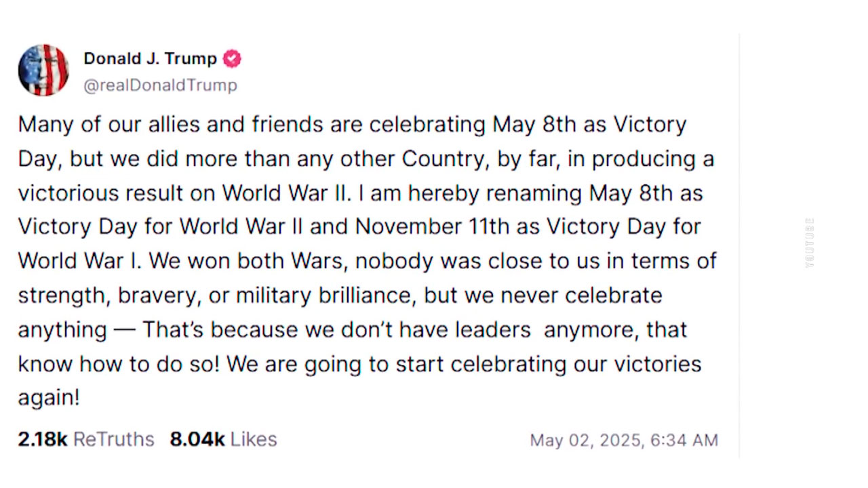Open the @realDonaldTrump handle link
Viewport: 868px width, 488px height.
pyautogui.click(x=160, y=85)
